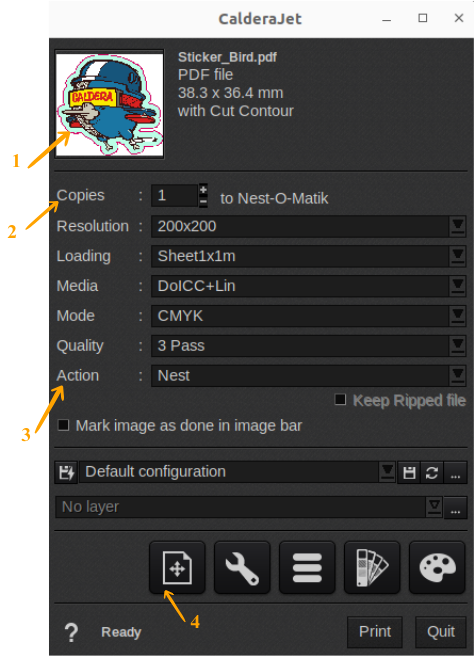Open the color swatch book tool
The image size is (475, 656).
click(372, 567)
